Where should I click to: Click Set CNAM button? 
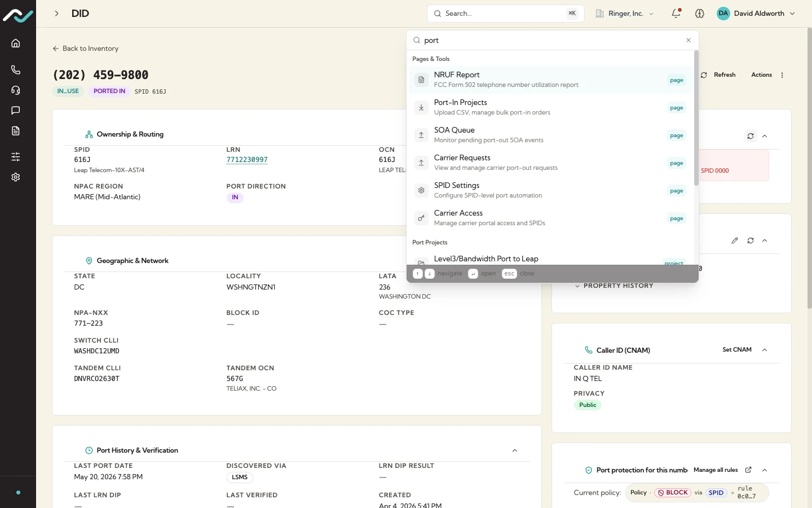737,350
